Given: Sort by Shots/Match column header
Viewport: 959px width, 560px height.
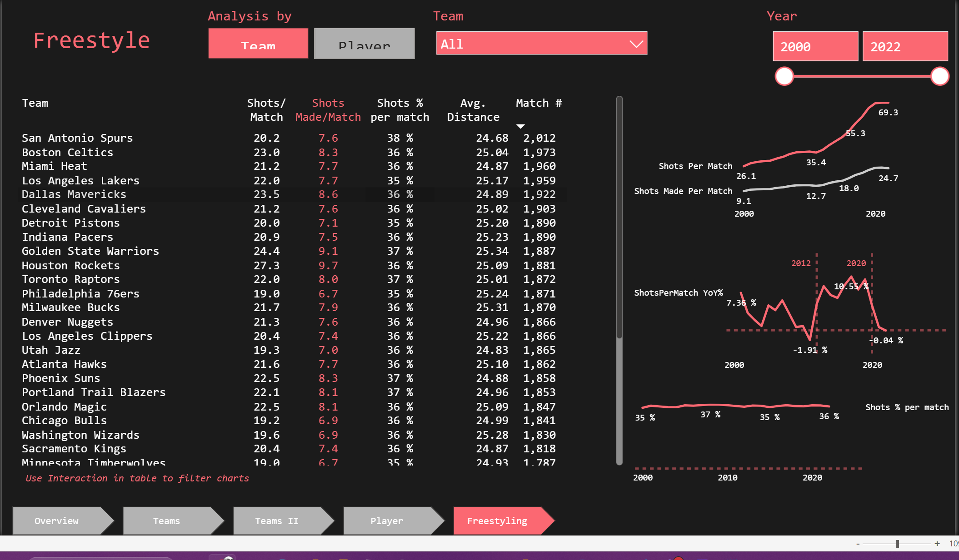Looking at the screenshot, I should [266, 110].
